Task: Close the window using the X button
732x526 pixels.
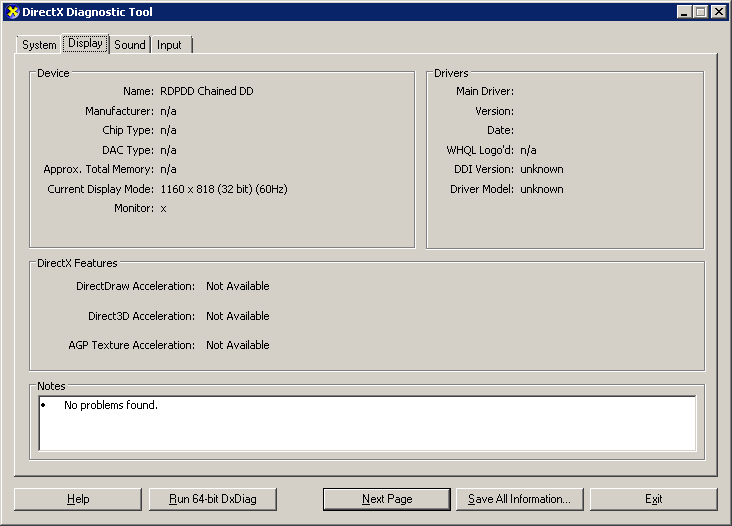Action: click(x=718, y=12)
